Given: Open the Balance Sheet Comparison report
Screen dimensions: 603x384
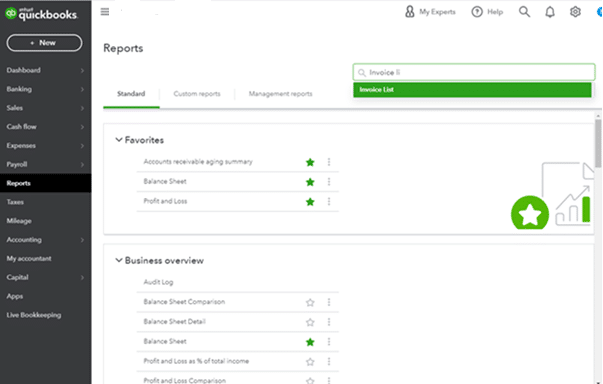Looking at the screenshot, I should click(x=184, y=302).
